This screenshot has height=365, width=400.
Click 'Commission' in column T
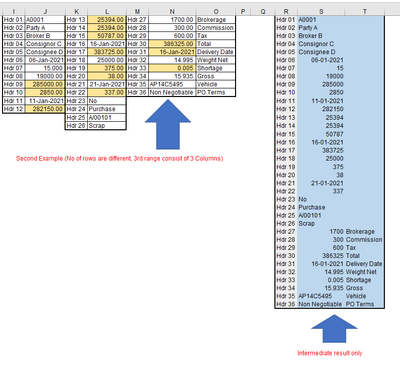coord(364,240)
